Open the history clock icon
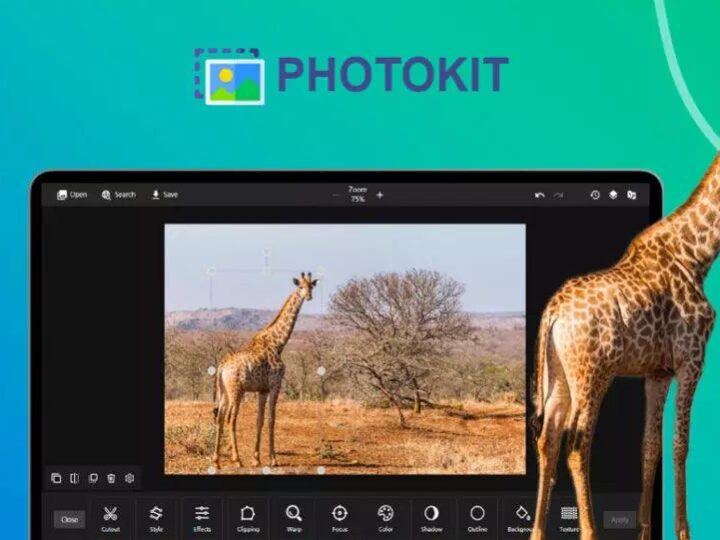720x540 pixels. 595,195
